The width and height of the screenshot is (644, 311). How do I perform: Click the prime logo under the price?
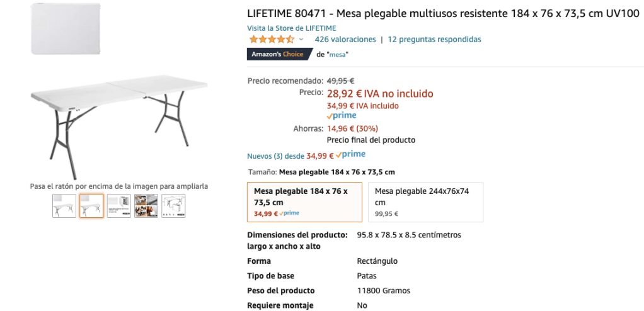point(342,116)
